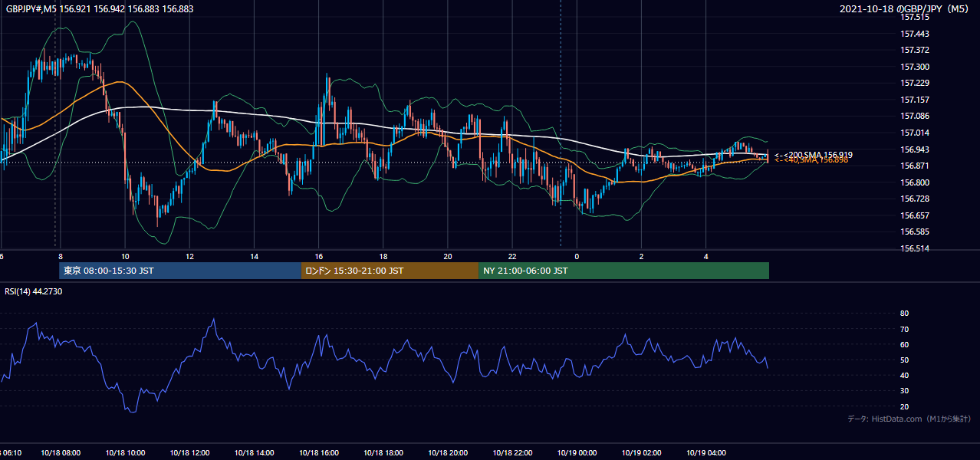Open the データ: HistData.com source credit
The height and width of the screenshot is (460, 980).
909,419
